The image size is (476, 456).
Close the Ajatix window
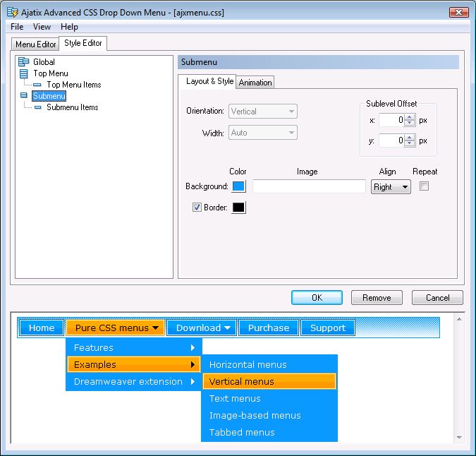pyautogui.click(x=458, y=13)
